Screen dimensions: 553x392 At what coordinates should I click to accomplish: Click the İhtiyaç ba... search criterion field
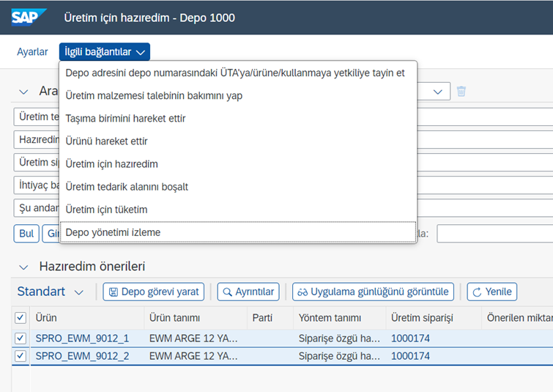(37, 185)
